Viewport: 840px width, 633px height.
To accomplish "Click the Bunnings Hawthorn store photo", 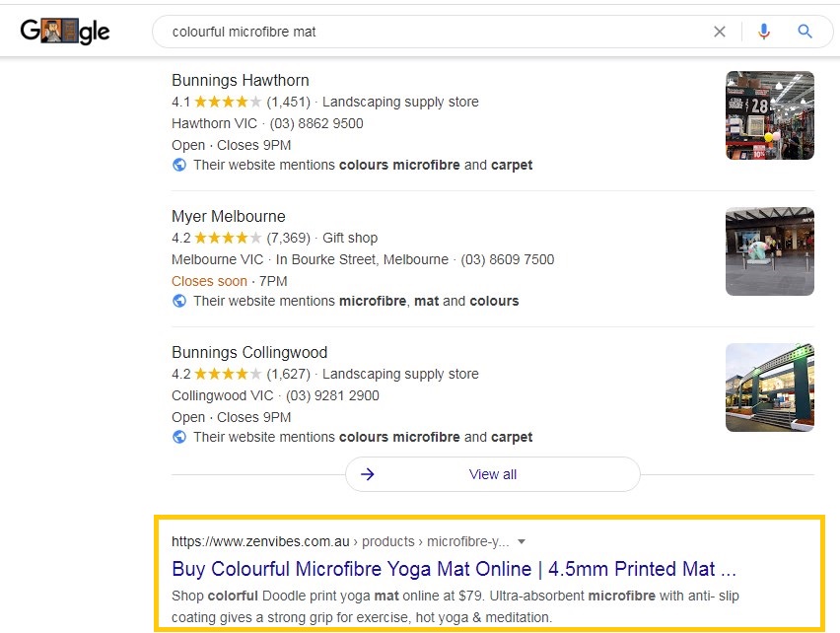I will pyautogui.click(x=769, y=115).
